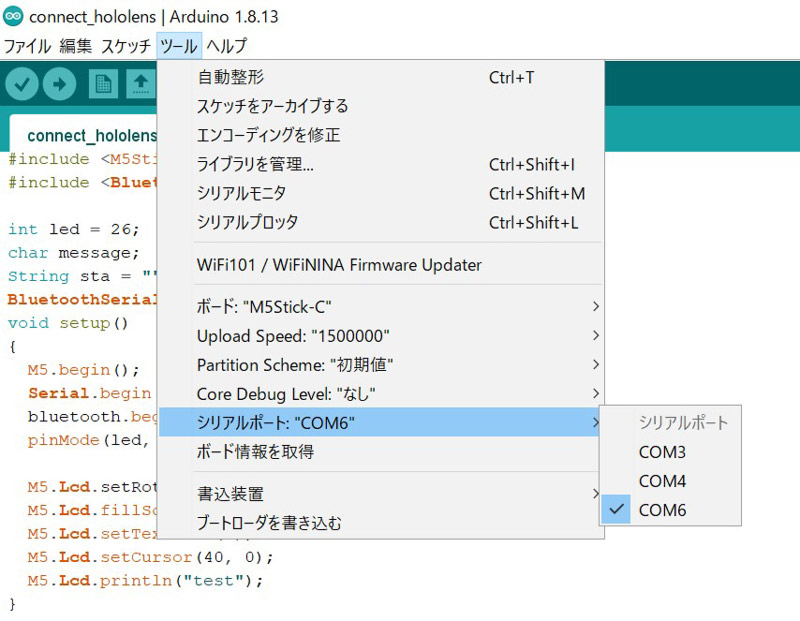Click the highlighted シリアルポート: "COM6" entry
This screenshot has width=800, height=621.
click(x=380, y=423)
